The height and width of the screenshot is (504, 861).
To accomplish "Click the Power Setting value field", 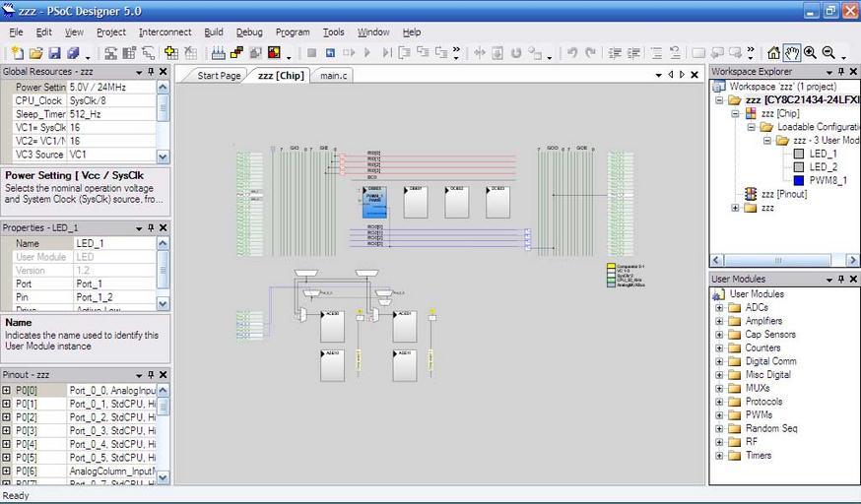I will click(x=111, y=88).
